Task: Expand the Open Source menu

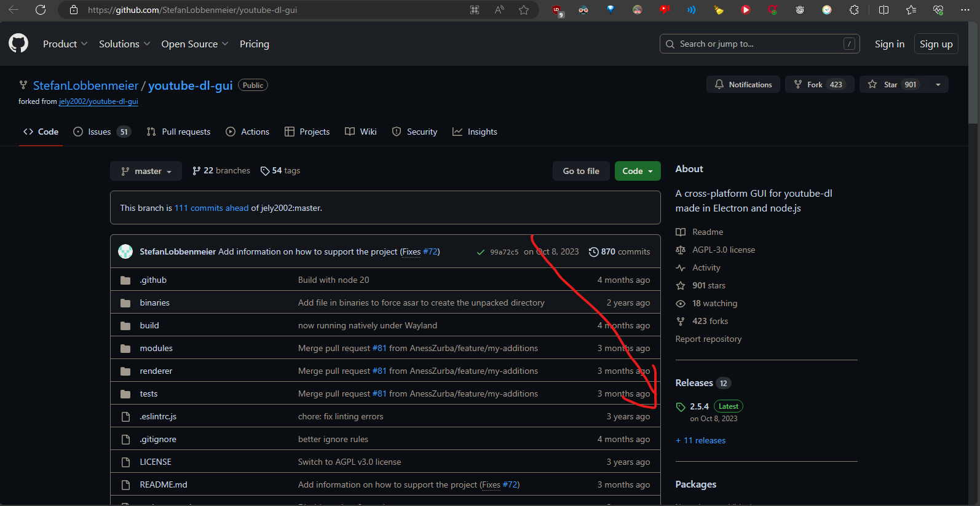Action: pyautogui.click(x=195, y=44)
